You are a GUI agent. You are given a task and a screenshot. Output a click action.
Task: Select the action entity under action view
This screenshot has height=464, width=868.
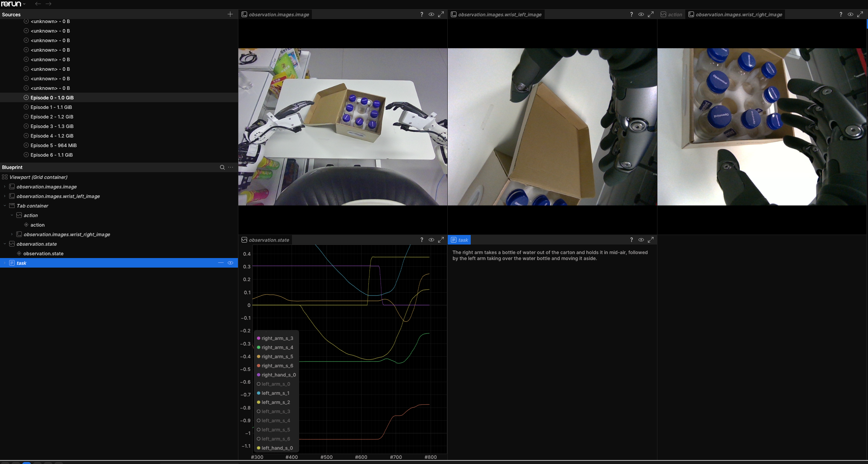click(119, 225)
